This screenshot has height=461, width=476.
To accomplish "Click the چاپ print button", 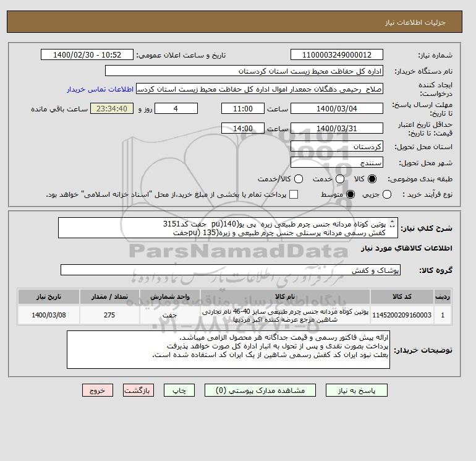I will click(x=179, y=390).
